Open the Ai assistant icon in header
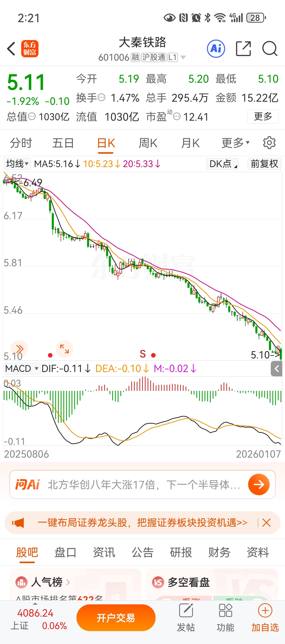The height and width of the screenshot is (644, 285). 216,48
